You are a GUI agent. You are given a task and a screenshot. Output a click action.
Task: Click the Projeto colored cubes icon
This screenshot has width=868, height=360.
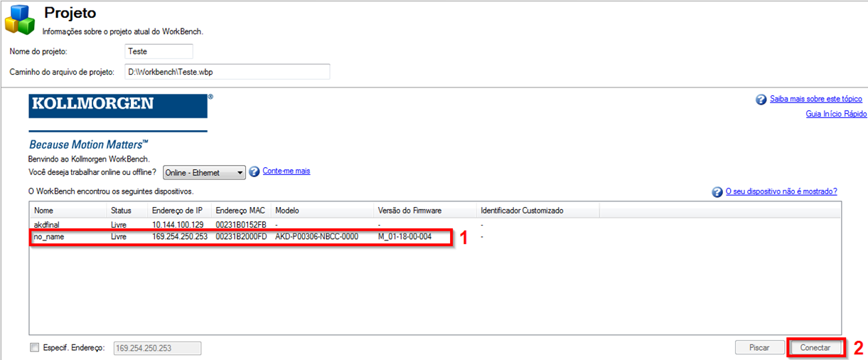point(20,19)
